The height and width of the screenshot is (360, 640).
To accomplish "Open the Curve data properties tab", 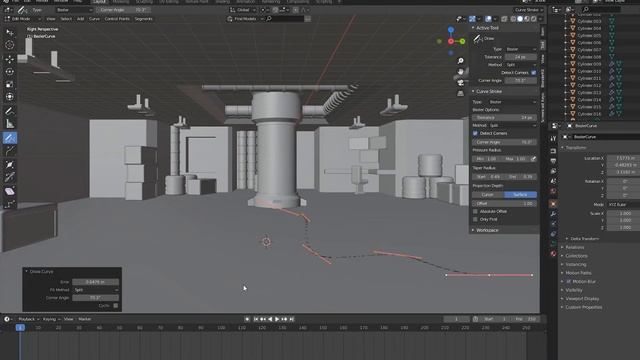I will click(x=553, y=243).
